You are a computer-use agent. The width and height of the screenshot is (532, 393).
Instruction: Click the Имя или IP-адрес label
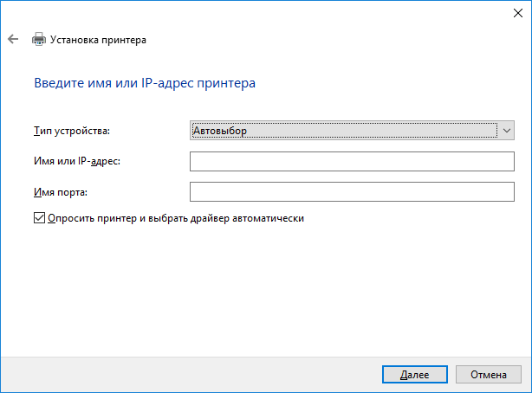pyautogui.click(x=77, y=161)
